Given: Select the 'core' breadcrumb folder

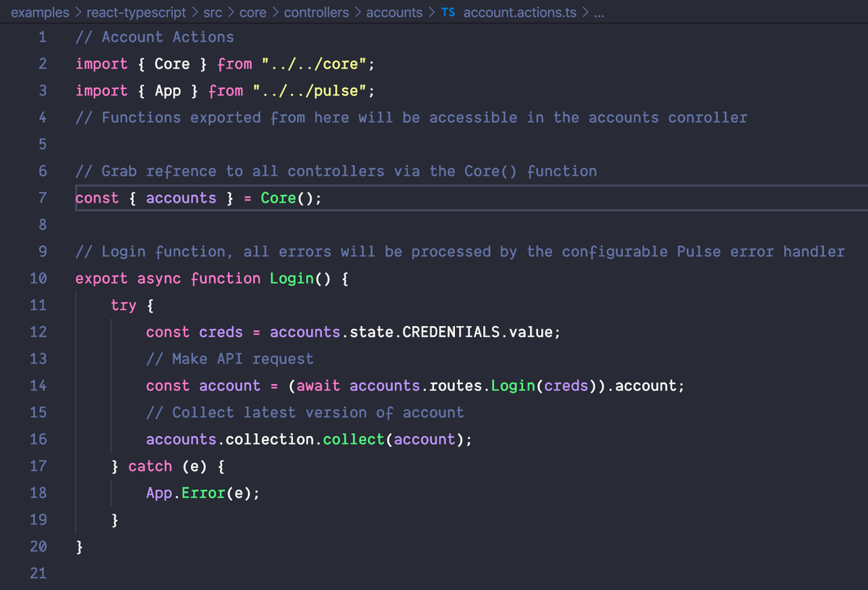Looking at the screenshot, I should (x=253, y=12).
